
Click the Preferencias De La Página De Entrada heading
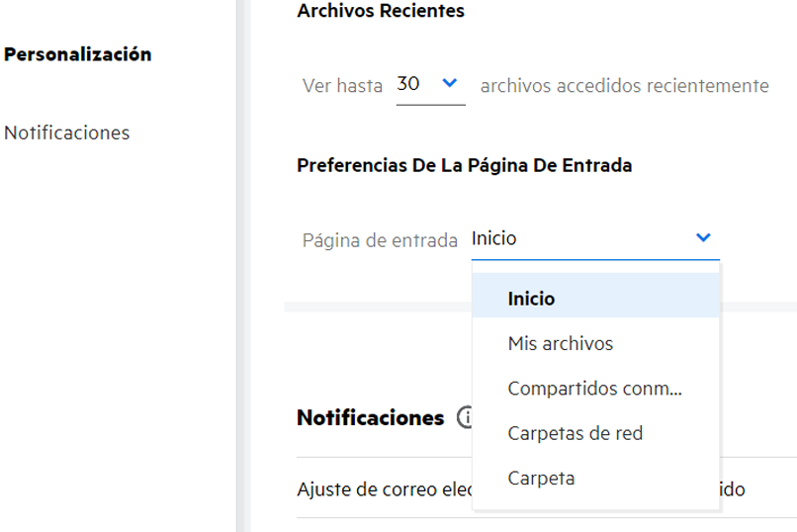(x=464, y=165)
